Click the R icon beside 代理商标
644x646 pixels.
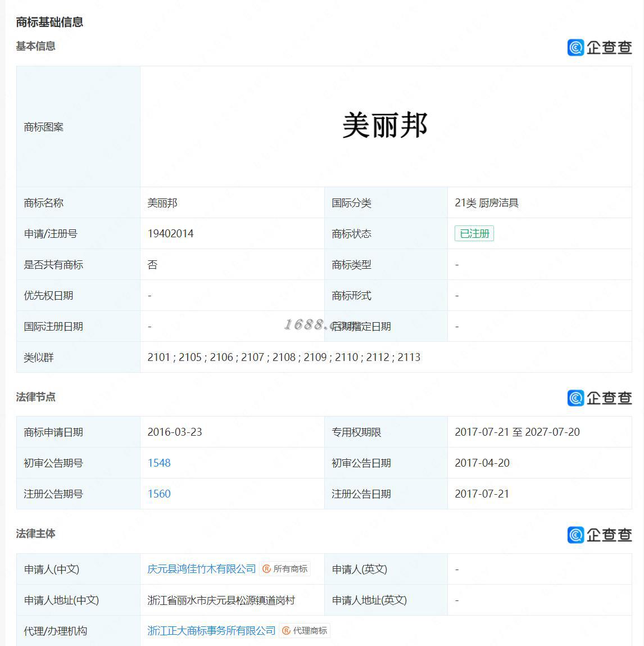(x=287, y=631)
